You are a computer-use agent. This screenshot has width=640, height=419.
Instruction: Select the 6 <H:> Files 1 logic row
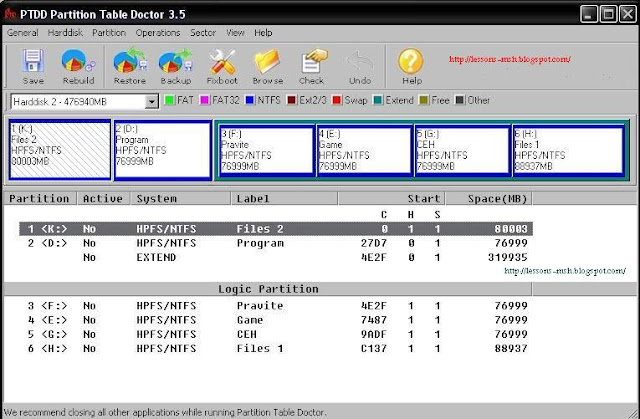[x=276, y=348]
